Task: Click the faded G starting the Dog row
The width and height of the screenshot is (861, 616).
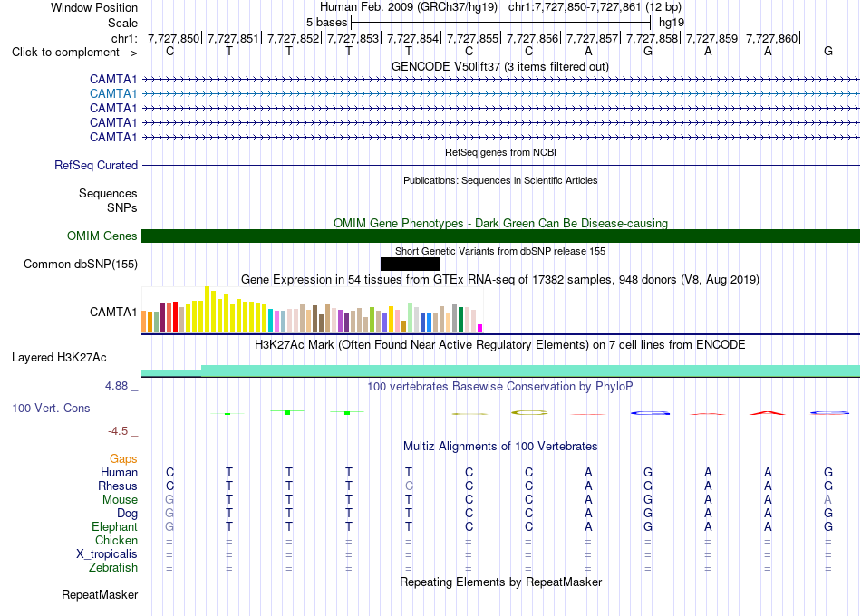Action: pos(169,514)
